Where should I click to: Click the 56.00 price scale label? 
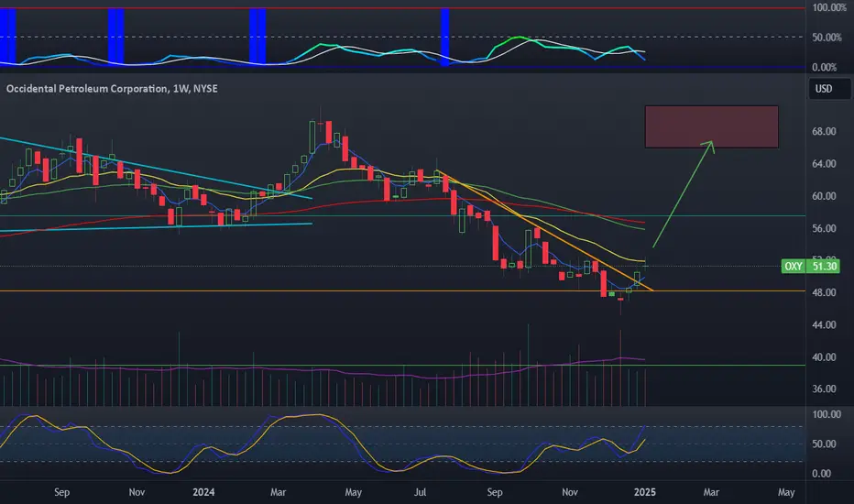[824, 228]
